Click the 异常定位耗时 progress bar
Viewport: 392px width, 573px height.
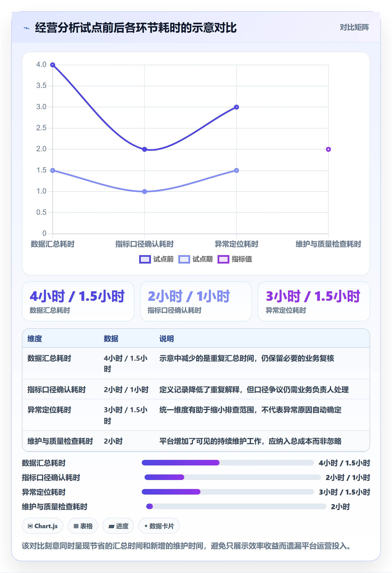click(x=228, y=492)
